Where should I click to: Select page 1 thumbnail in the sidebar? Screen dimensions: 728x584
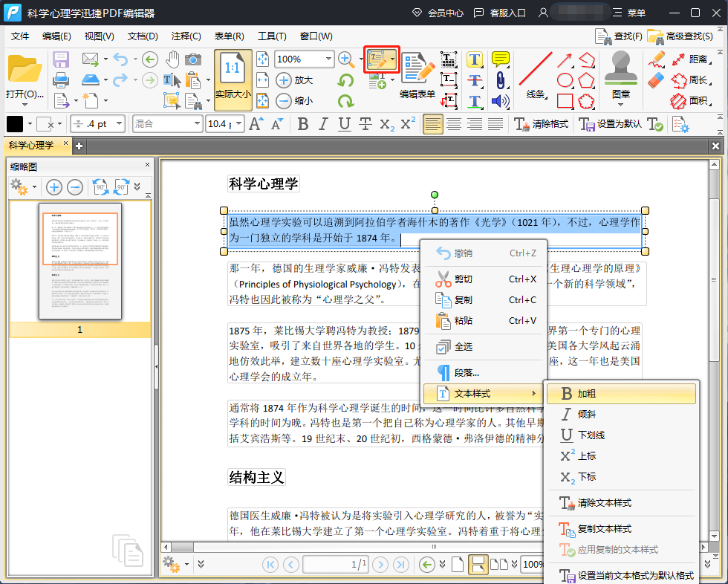(80, 261)
